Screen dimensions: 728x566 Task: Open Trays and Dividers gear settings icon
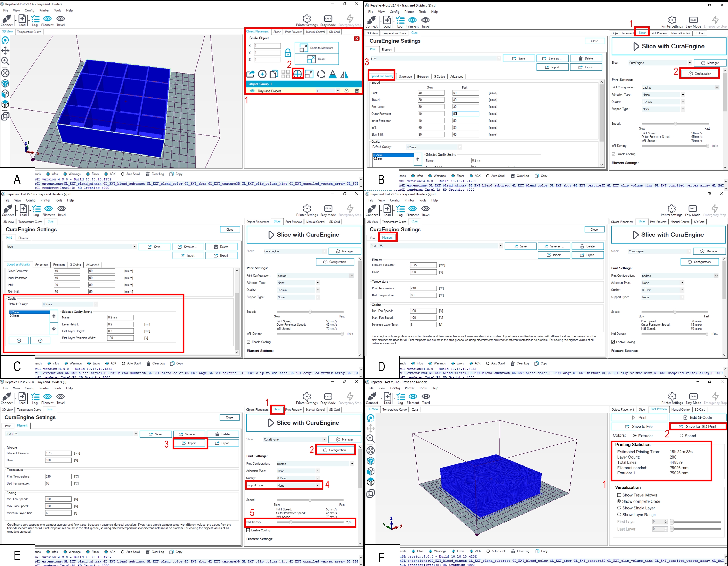click(347, 91)
